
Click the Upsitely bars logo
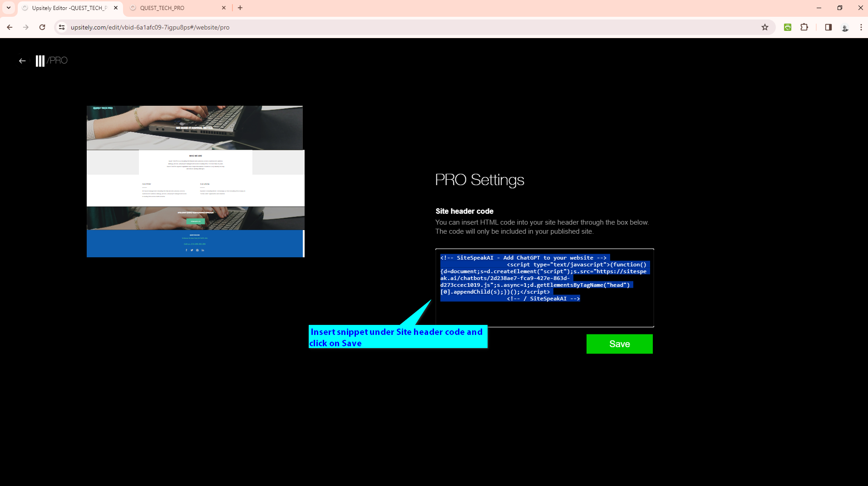point(40,61)
